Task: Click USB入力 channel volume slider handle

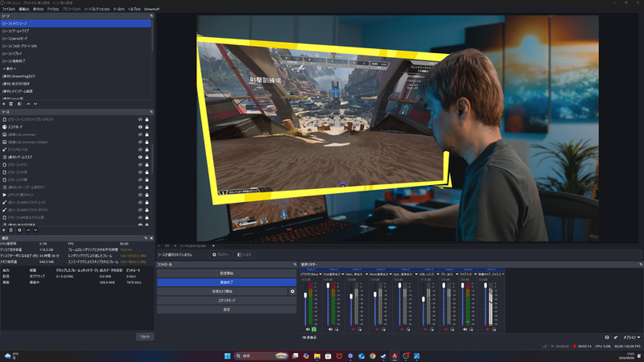Action: click(x=423, y=299)
